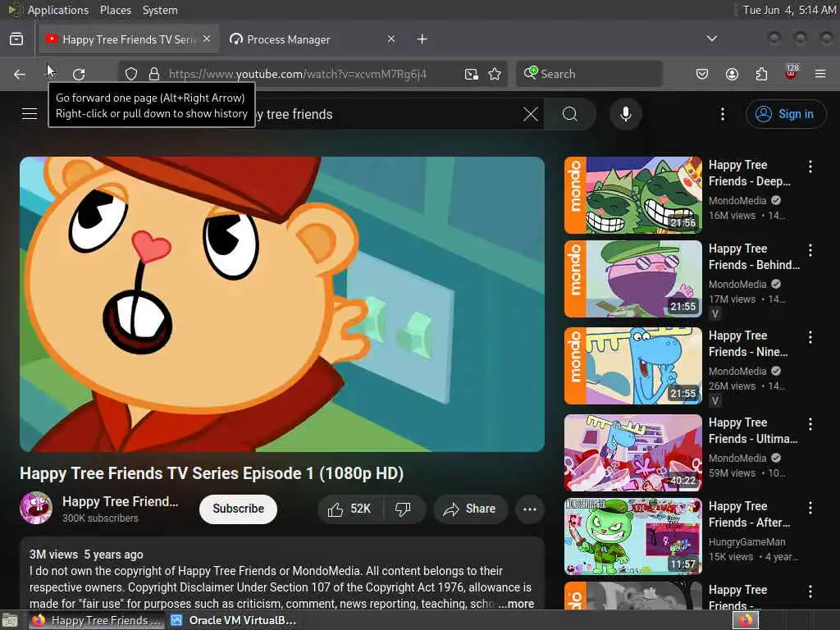View site security padlock info
The width and height of the screenshot is (840, 630).
point(153,74)
